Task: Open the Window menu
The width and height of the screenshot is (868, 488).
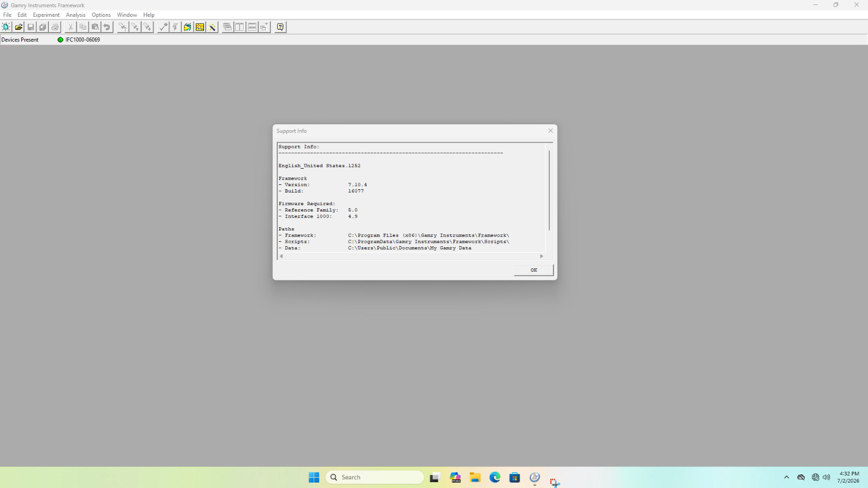Action: point(127,15)
